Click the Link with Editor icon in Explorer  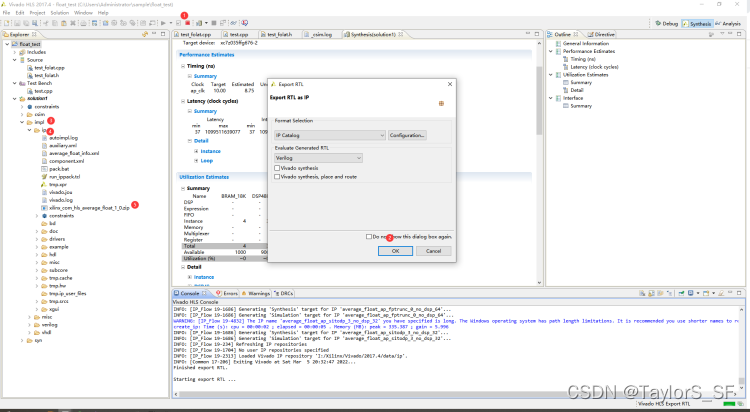click(x=145, y=34)
